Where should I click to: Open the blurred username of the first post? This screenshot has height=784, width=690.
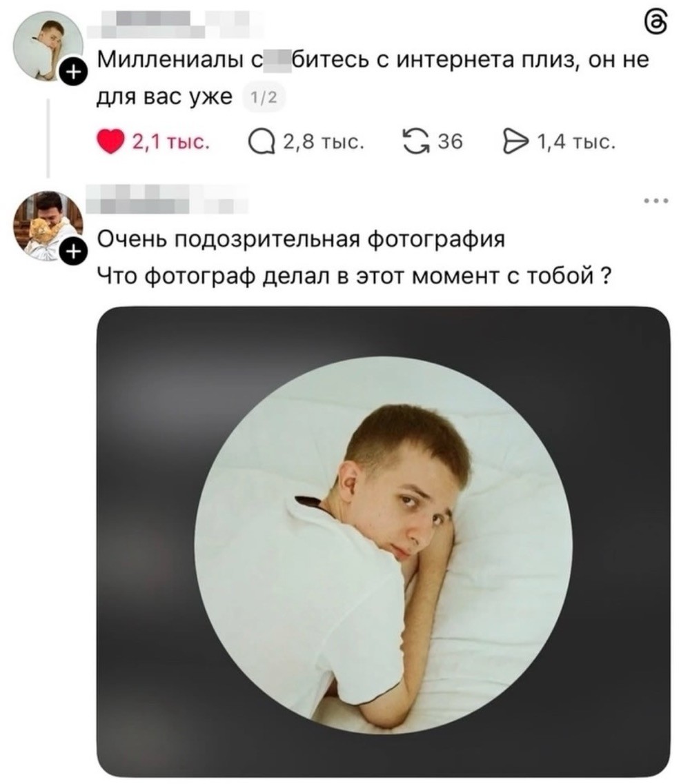(160, 25)
